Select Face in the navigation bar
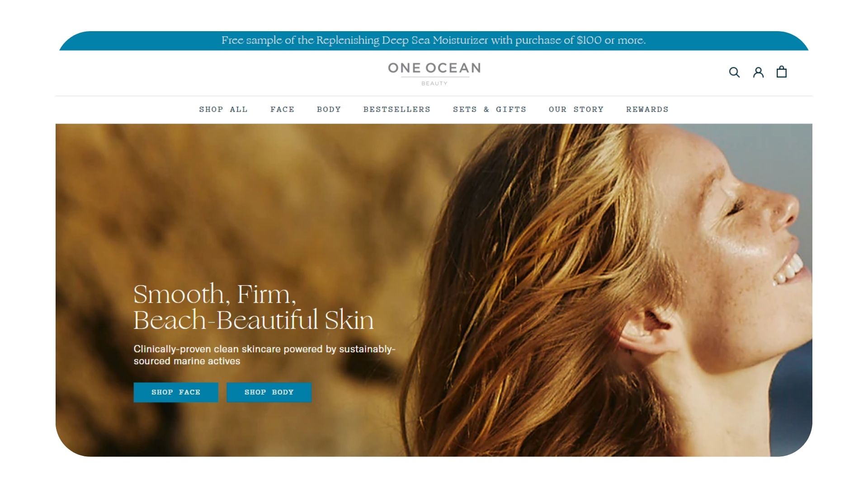Viewport: 868px width, 488px height. point(282,109)
